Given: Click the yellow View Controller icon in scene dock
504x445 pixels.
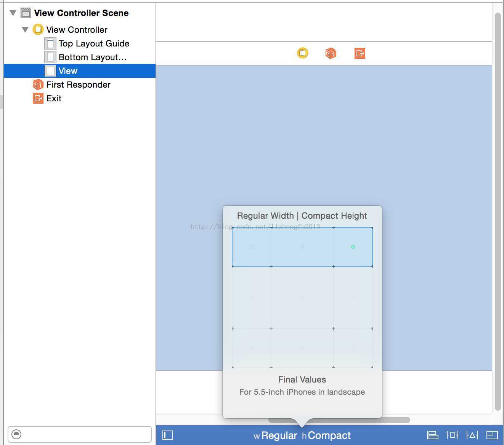Looking at the screenshot, I should coord(303,53).
